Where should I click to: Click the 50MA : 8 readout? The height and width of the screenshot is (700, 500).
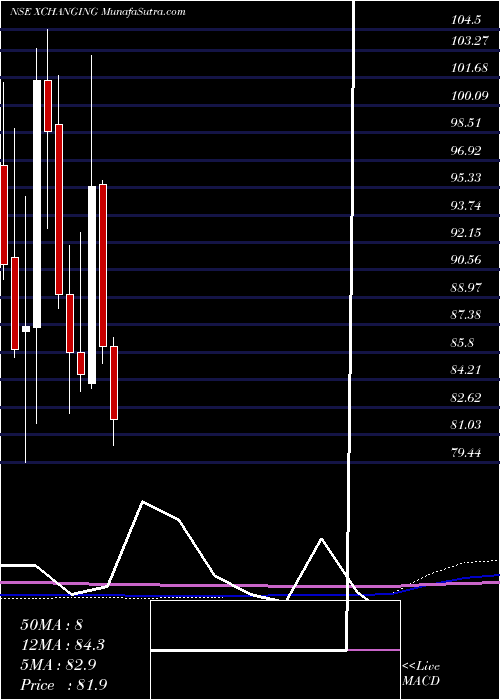click(52, 625)
